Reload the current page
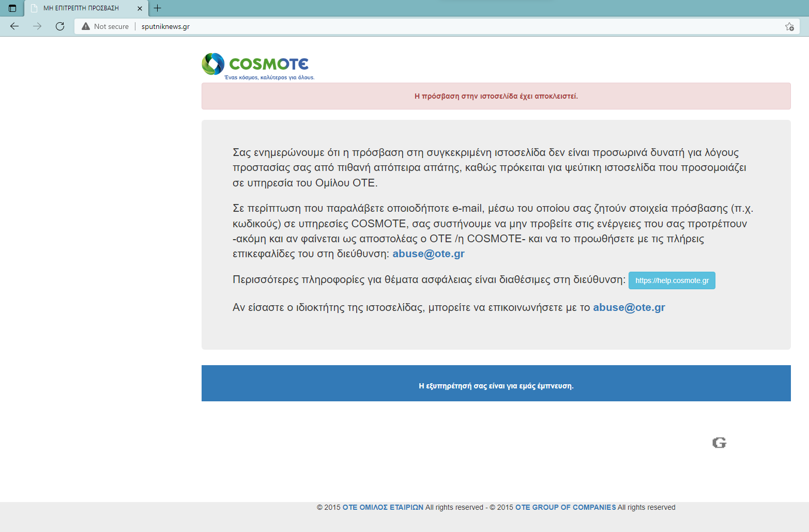 click(x=60, y=26)
